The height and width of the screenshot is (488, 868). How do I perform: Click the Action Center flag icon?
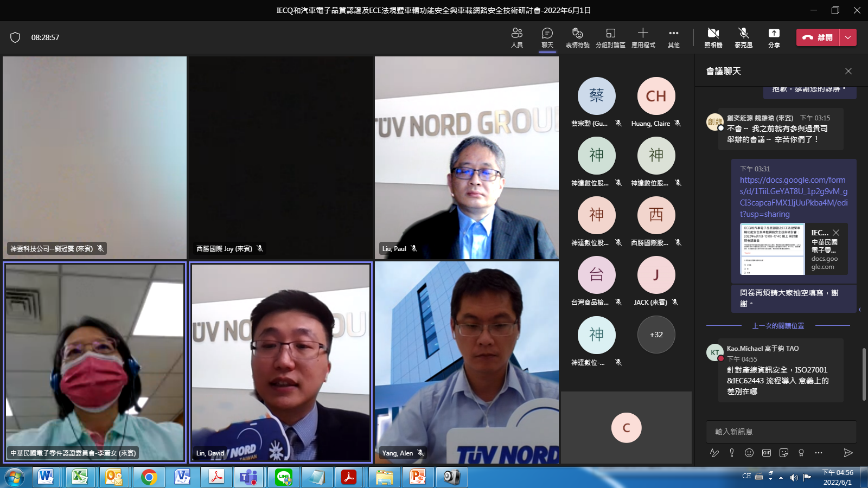coord(807,477)
